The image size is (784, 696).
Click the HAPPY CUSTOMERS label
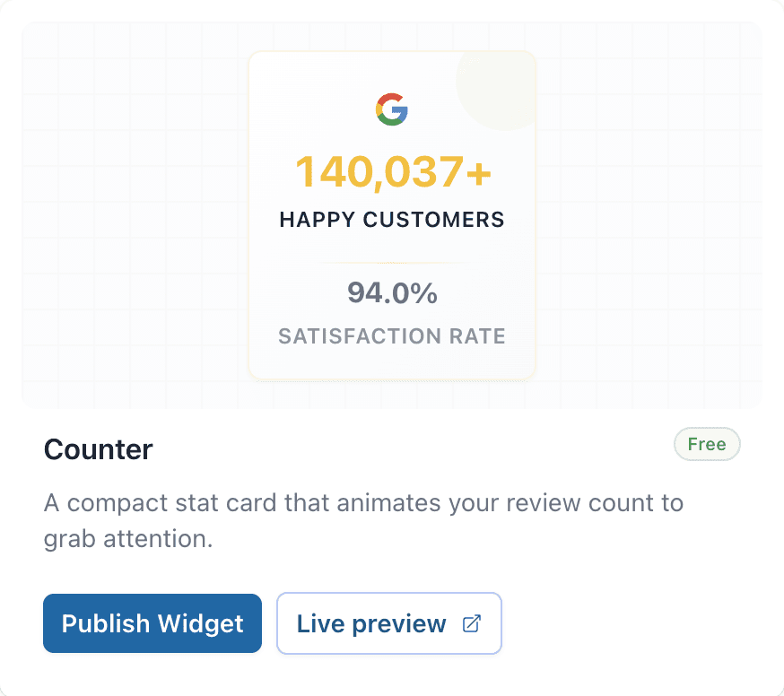click(392, 220)
